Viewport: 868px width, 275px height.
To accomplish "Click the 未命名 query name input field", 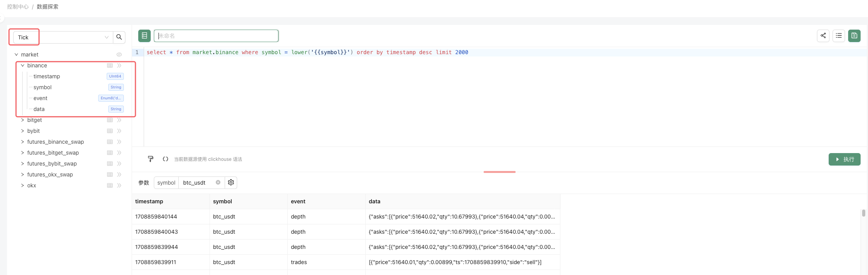I will tap(216, 36).
